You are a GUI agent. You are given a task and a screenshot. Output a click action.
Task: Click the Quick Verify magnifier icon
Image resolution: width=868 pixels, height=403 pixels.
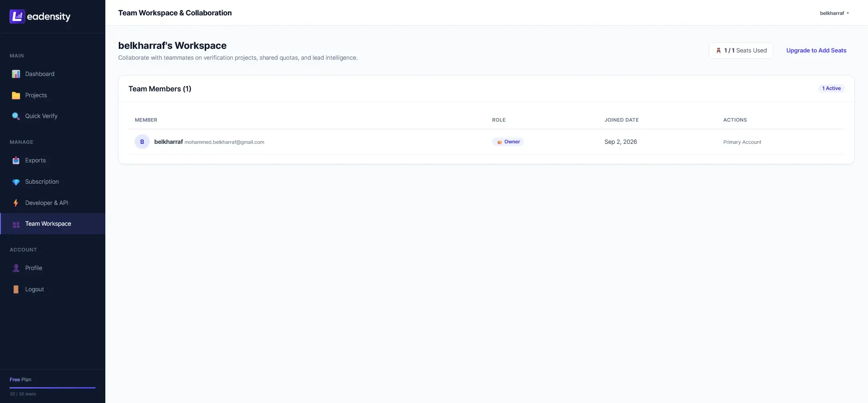coord(16,116)
